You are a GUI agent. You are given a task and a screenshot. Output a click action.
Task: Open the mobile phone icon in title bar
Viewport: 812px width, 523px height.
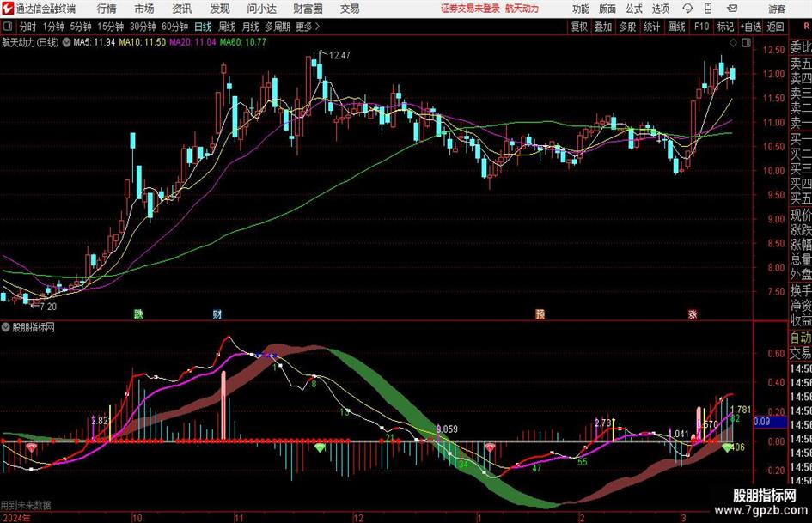[x=708, y=9]
